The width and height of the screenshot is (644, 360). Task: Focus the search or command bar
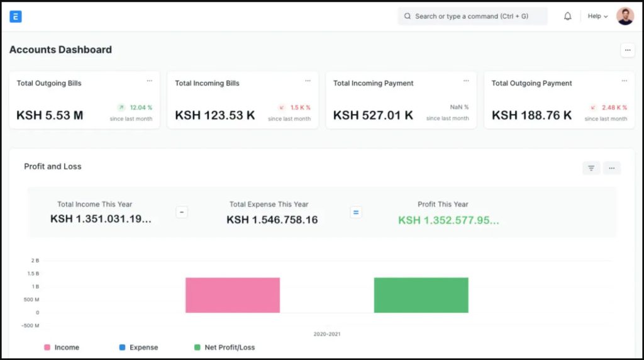(x=472, y=16)
